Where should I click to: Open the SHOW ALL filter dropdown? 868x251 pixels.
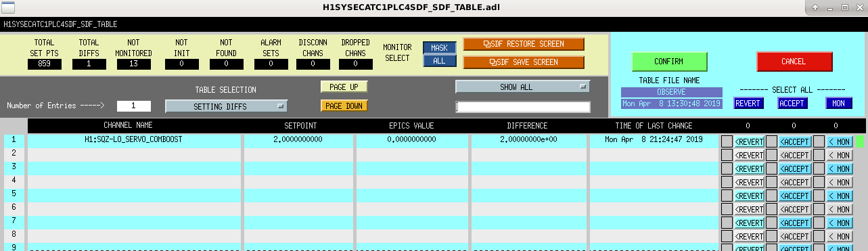(x=522, y=87)
